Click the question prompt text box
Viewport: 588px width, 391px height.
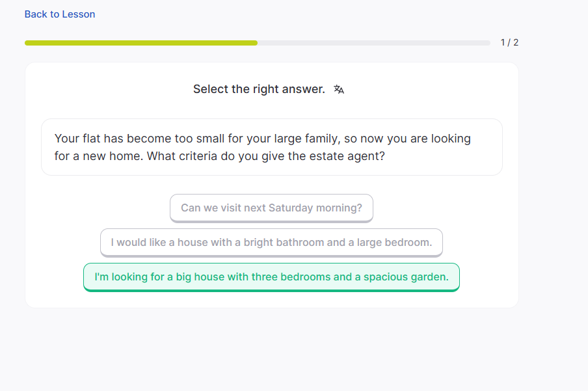pyautogui.click(x=271, y=147)
